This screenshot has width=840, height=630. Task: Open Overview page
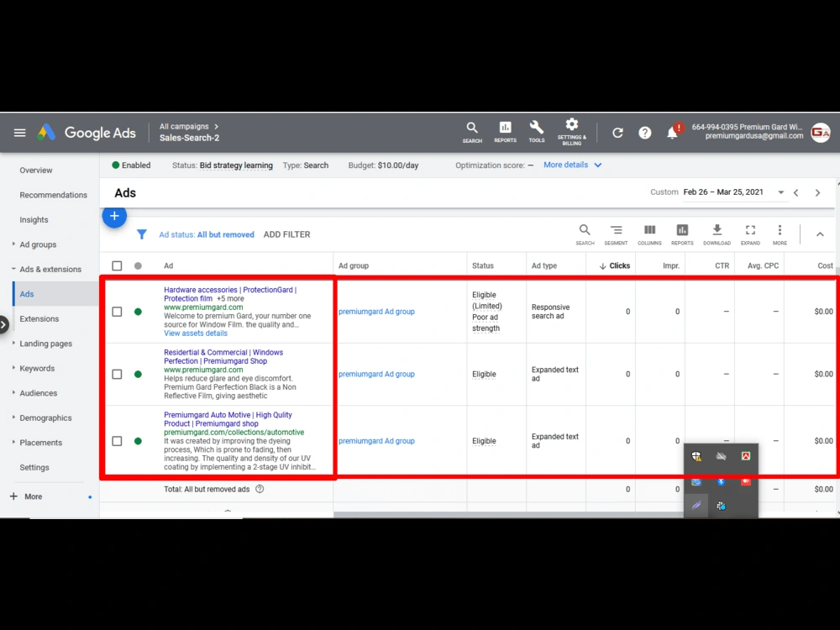(x=36, y=171)
